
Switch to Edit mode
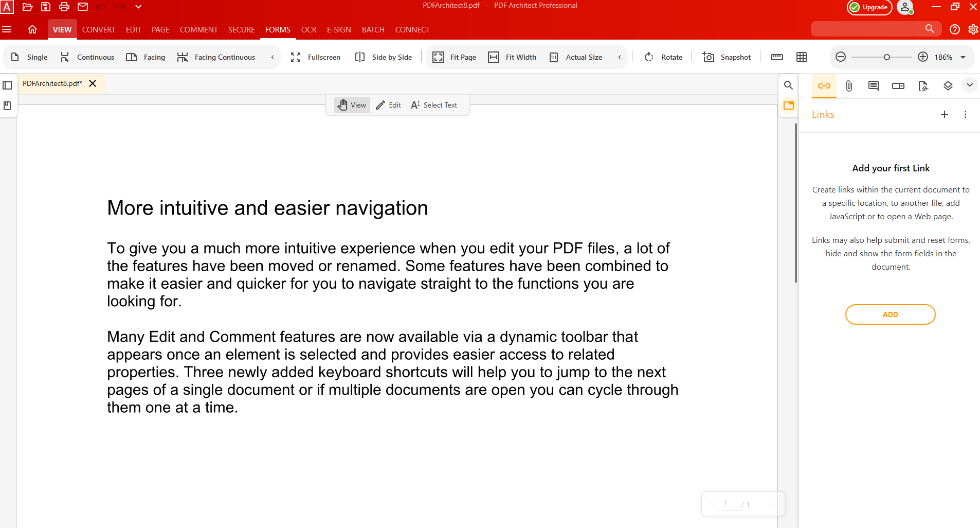(388, 105)
